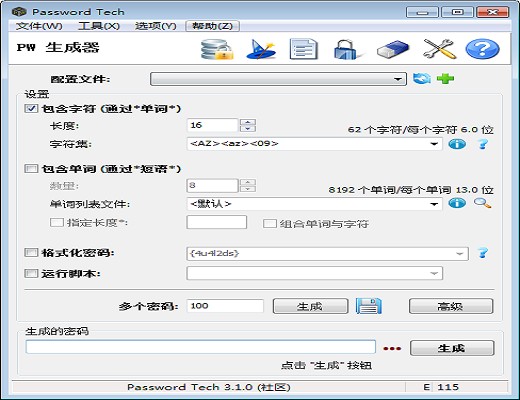Click the green plus add profile icon
520x400 pixels.
445,79
